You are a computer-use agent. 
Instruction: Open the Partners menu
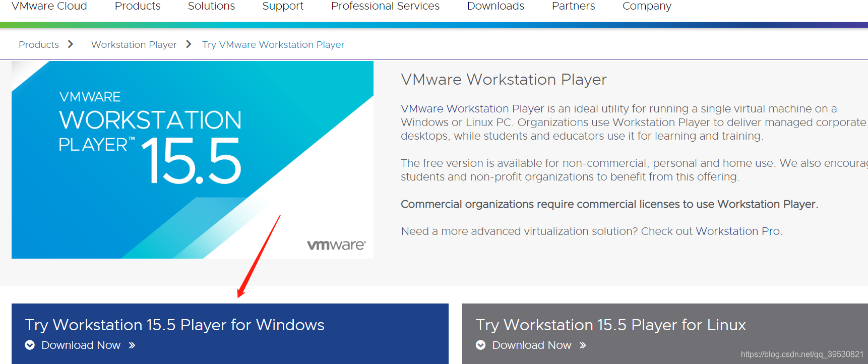click(x=573, y=6)
